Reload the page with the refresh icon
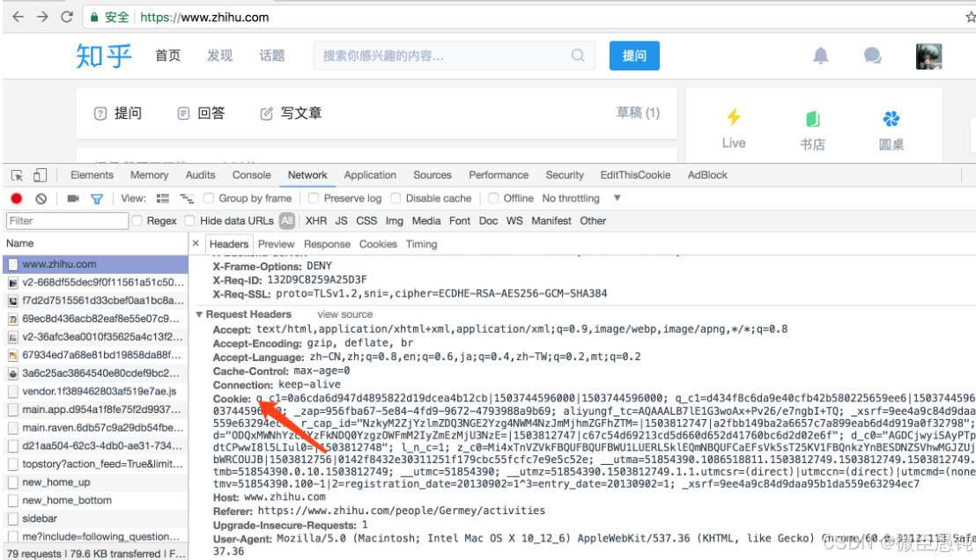The width and height of the screenshot is (976, 560). click(x=67, y=17)
